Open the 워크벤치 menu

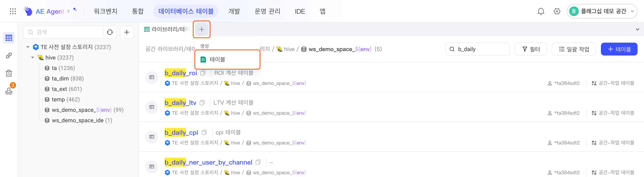click(x=105, y=11)
